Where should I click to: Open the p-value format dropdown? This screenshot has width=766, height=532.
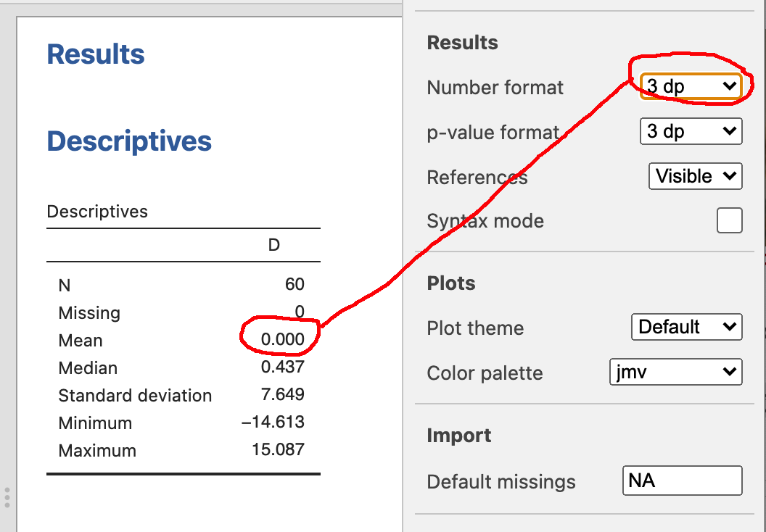[691, 131]
